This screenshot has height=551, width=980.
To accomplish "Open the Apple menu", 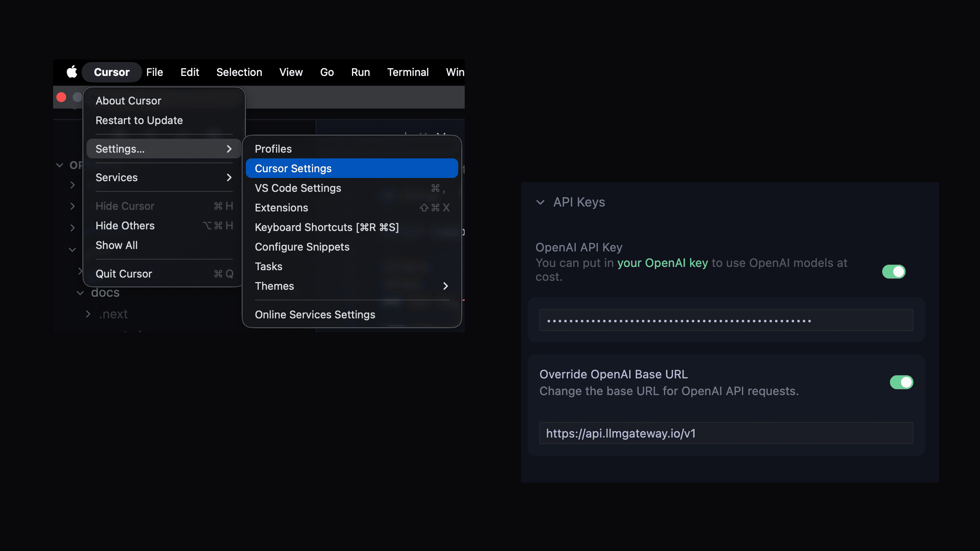I will (x=71, y=72).
